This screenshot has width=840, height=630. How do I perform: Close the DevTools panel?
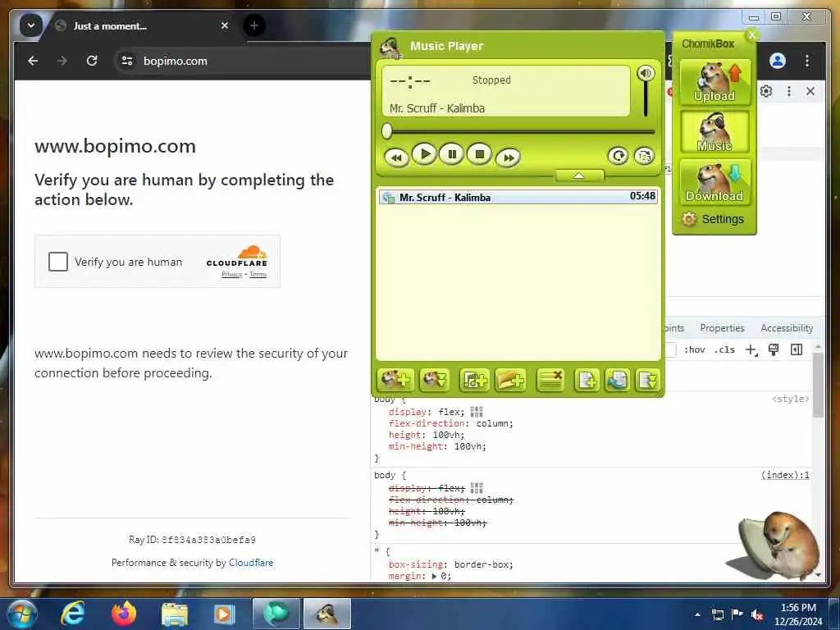click(x=810, y=91)
